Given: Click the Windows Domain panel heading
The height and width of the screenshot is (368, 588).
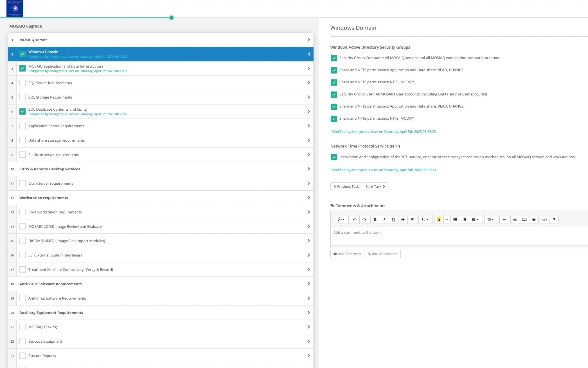Looking at the screenshot, I should [x=353, y=28].
